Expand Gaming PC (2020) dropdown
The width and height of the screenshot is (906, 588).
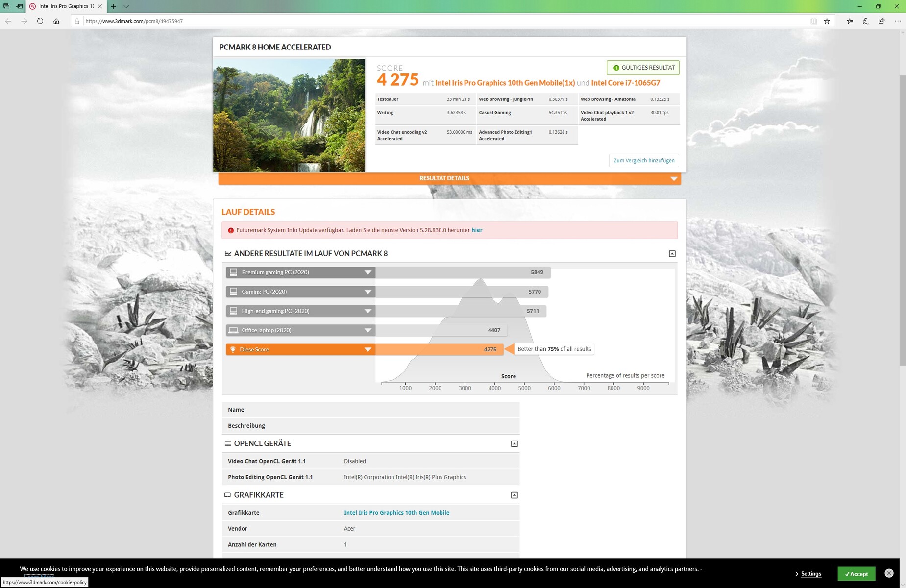coord(367,292)
